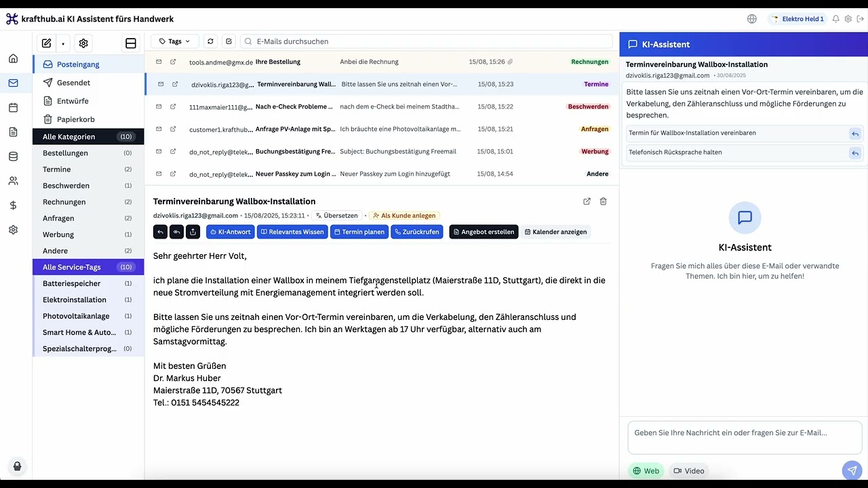Click the Termin planen button

click(359, 232)
